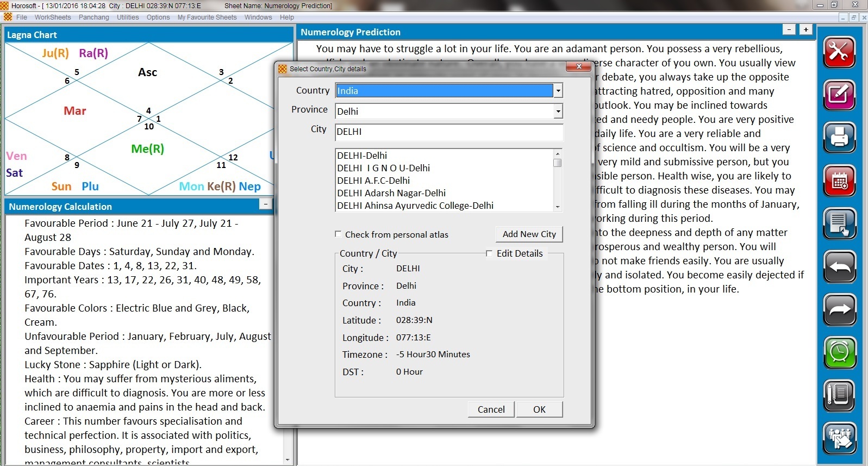Click the dialog title bar icon
This screenshot has height=466, width=868.
click(x=282, y=69)
